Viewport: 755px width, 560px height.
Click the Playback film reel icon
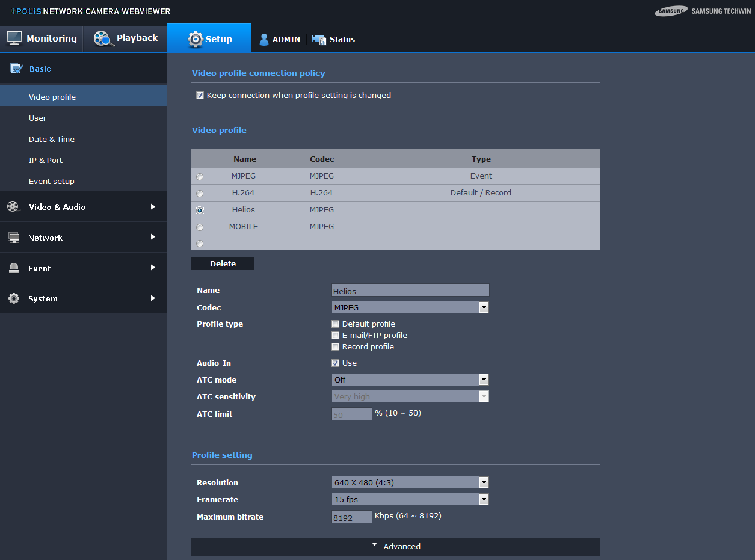(x=103, y=38)
